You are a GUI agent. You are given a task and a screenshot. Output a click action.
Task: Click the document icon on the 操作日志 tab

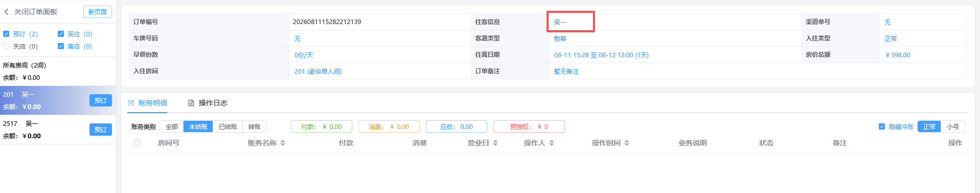191,103
